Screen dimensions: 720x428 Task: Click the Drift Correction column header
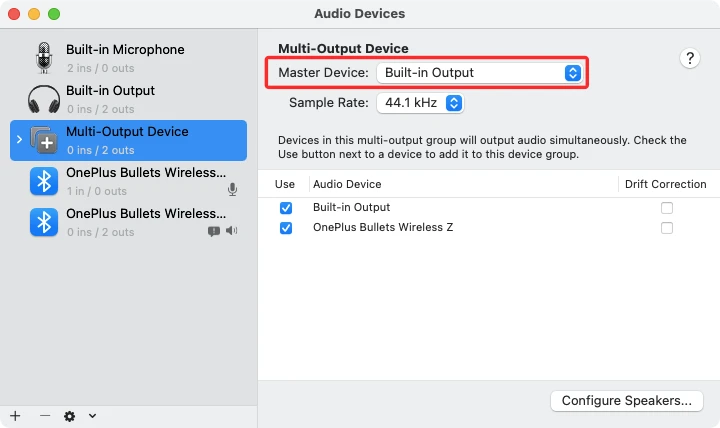665,184
